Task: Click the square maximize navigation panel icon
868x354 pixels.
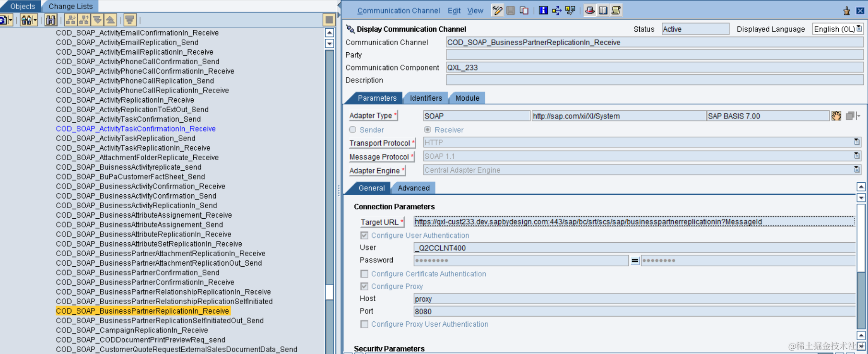Action: tap(329, 20)
